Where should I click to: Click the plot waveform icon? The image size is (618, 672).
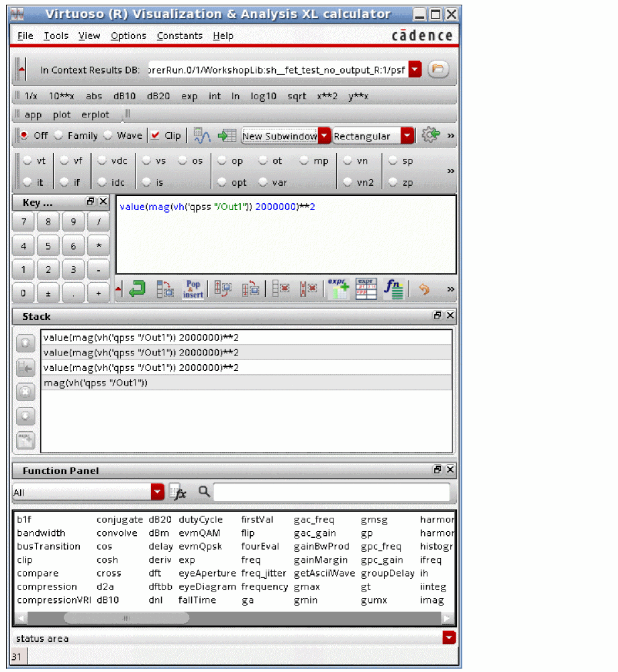(201, 135)
